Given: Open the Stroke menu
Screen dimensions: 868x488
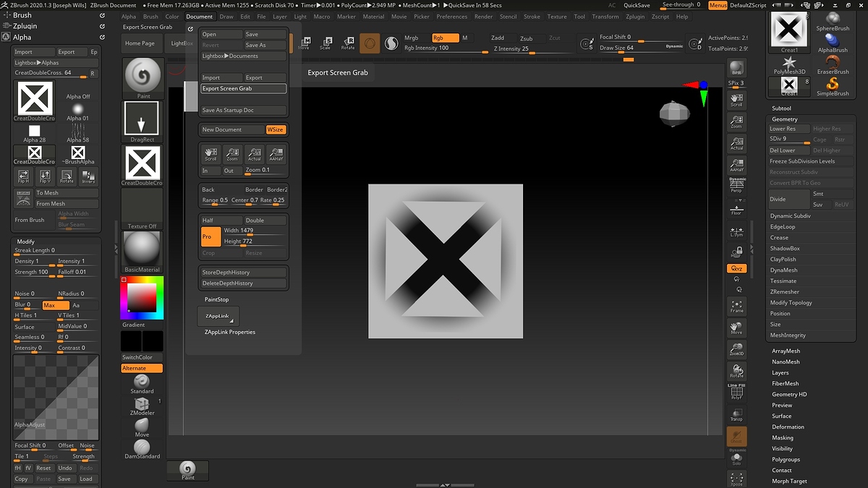Looking at the screenshot, I should click(x=532, y=16).
